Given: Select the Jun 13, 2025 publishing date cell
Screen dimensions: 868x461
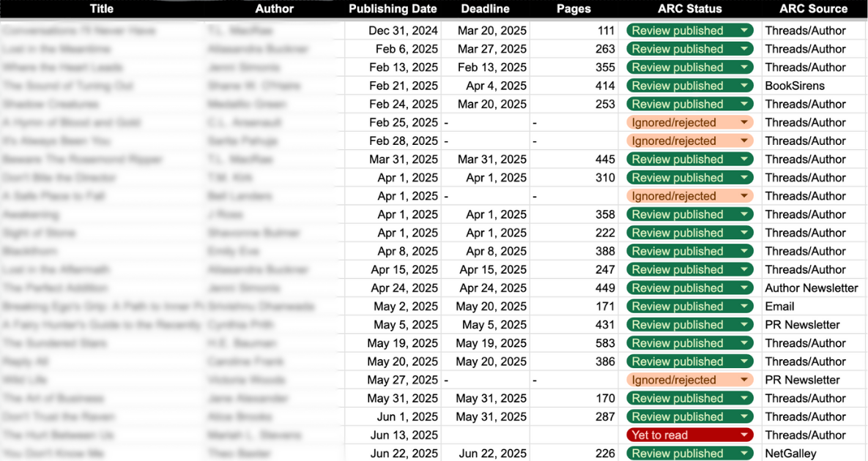Looking at the screenshot, I should click(404, 435).
